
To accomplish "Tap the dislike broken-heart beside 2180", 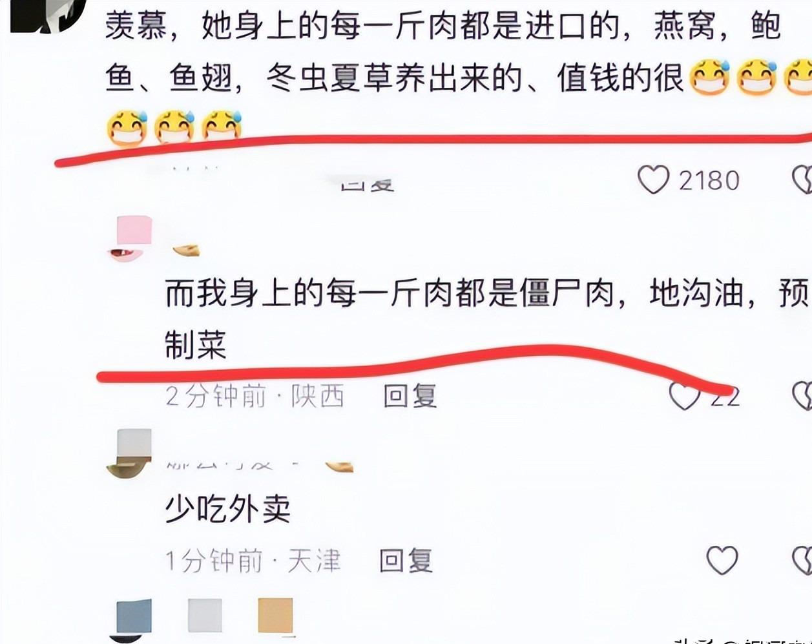I will click(802, 180).
